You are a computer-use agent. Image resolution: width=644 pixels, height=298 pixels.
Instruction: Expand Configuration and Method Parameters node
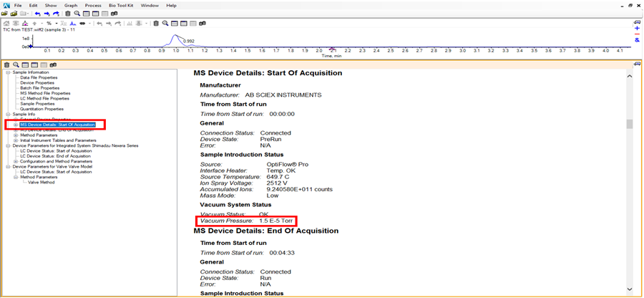(15, 161)
